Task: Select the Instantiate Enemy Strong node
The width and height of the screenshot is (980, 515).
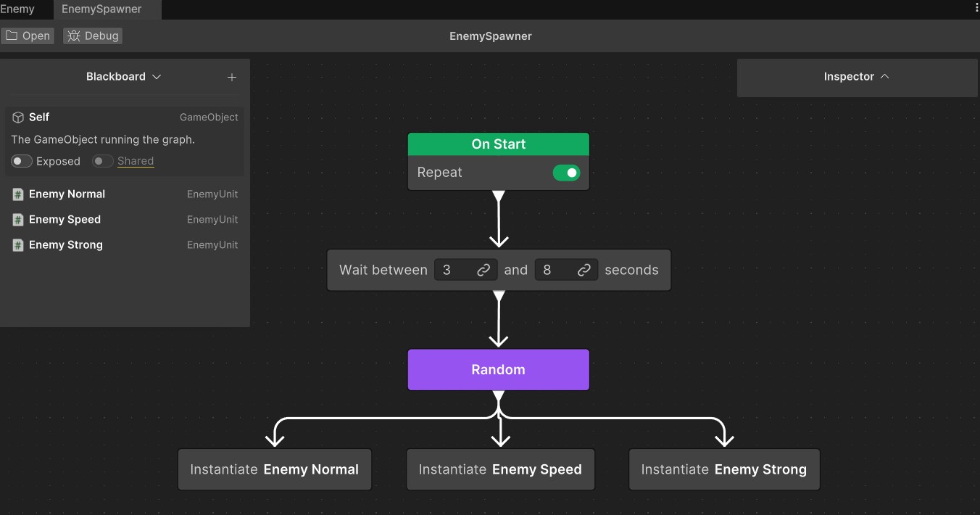Action: click(x=724, y=469)
